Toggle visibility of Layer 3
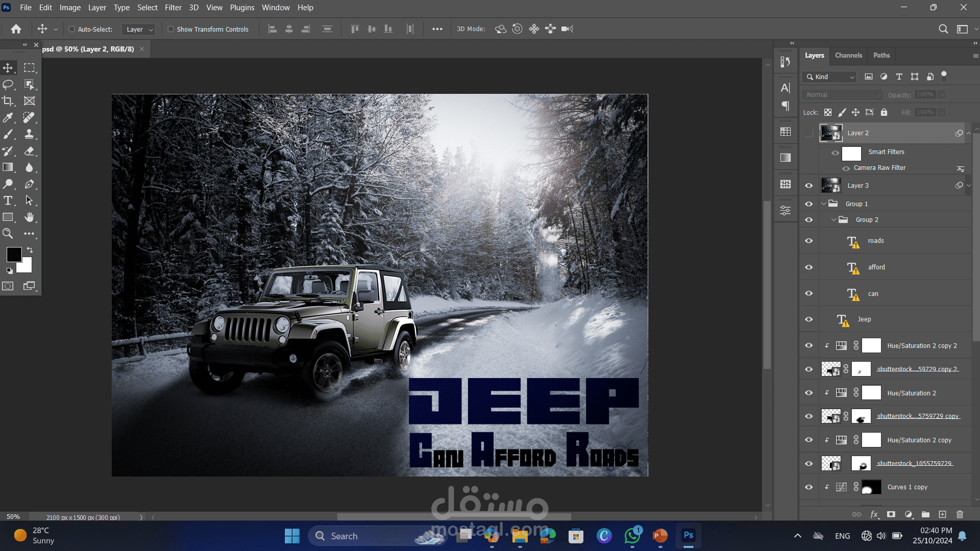The image size is (980, 551). [x=808, y=186]
